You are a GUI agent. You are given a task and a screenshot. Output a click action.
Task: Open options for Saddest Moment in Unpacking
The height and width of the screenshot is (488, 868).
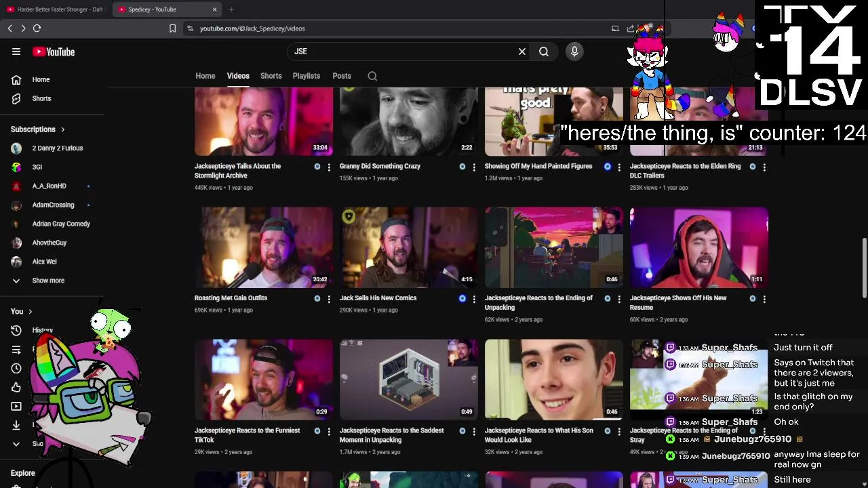(x=474, y=431)
